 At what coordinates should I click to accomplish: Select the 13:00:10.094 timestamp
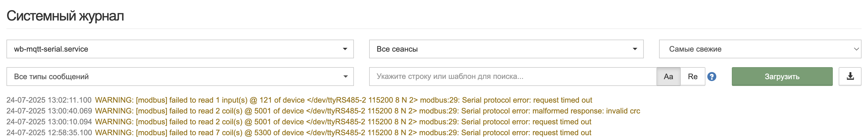pyautogui.click(x=70, y=122)
